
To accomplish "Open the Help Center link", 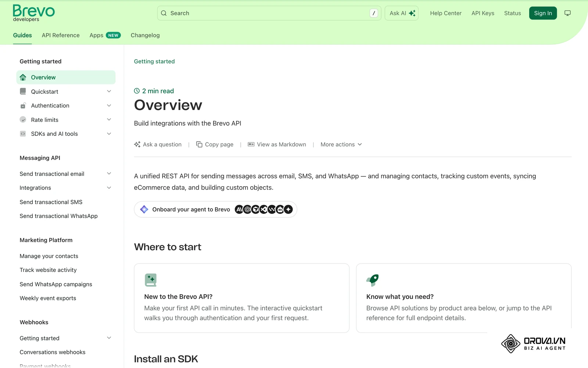I will [446, 13].
